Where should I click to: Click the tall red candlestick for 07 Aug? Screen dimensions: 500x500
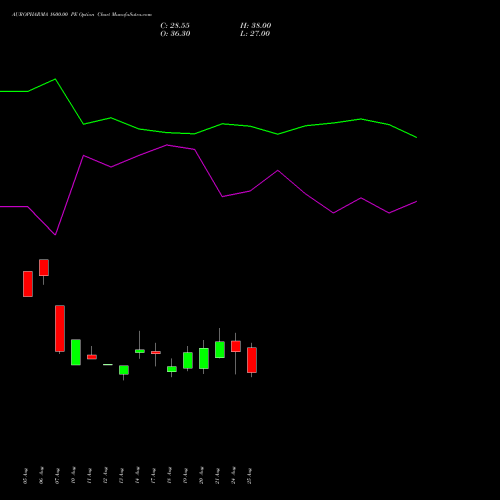click(60, 328)
